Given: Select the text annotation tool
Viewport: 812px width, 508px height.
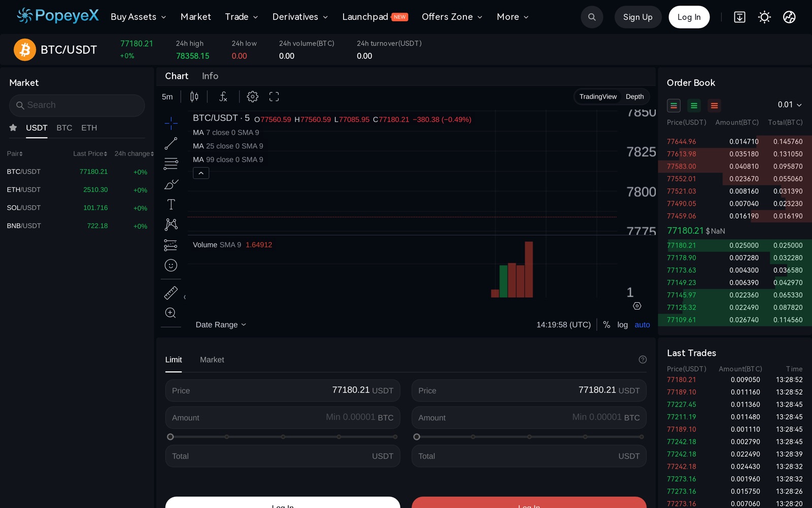Looking at the screenshot, I should (x=171, y=204).
